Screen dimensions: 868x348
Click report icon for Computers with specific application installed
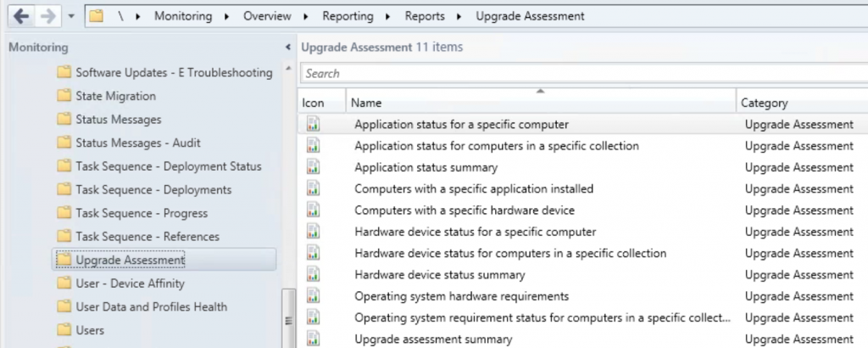coord(314,188)
